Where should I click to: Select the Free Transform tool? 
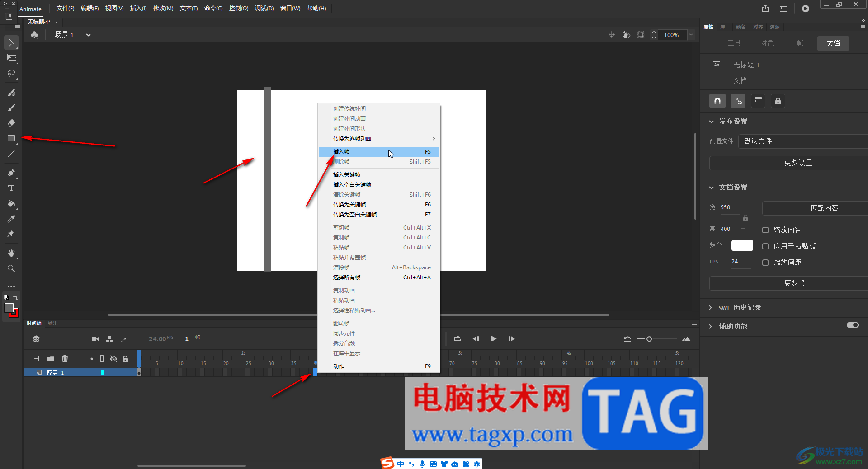click(11, 58)
